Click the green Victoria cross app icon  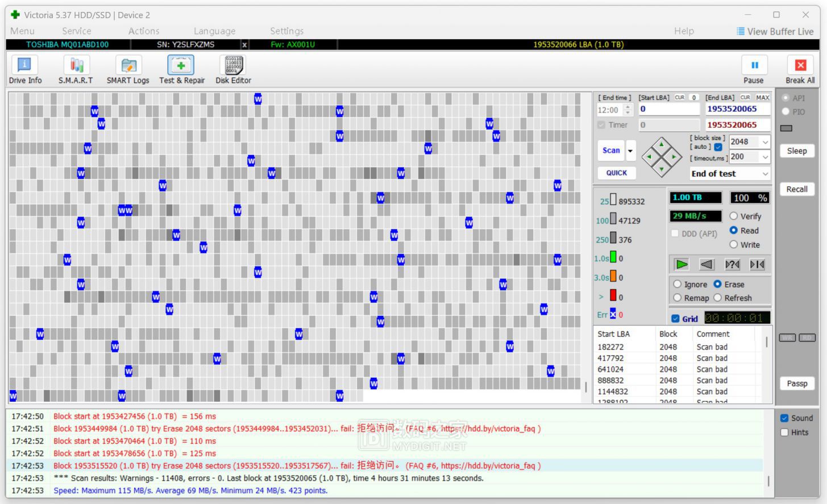[15, 15]
